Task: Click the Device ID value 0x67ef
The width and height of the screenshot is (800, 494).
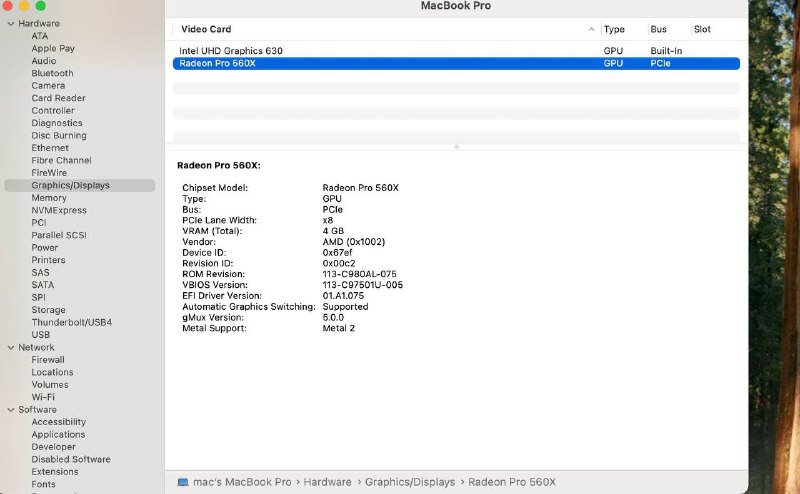Action: click(337, 253)
